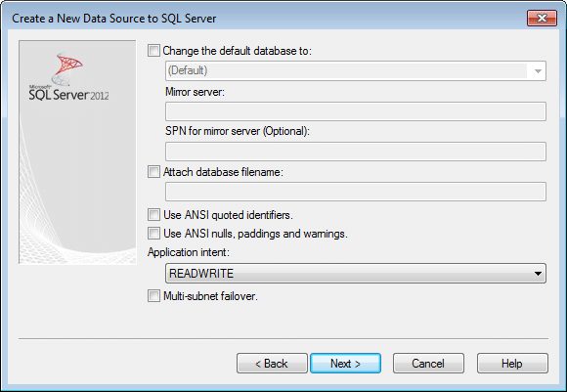Click the SQL Server 2012 logo image
This screenshot has width=567, height=392.
tap(68, 76)
